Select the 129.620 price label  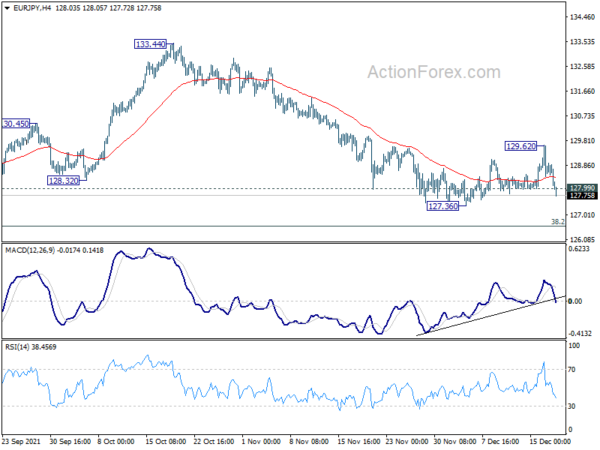coord(521,146)
